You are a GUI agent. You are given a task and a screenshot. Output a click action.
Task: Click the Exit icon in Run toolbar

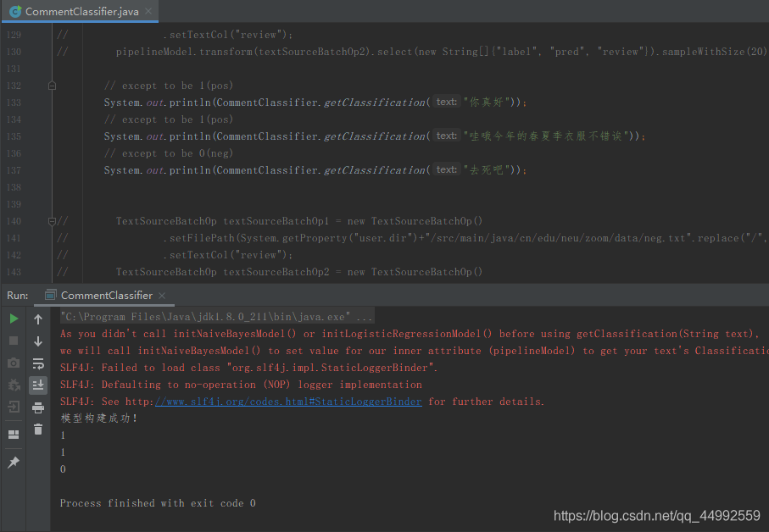click(14, 407)
